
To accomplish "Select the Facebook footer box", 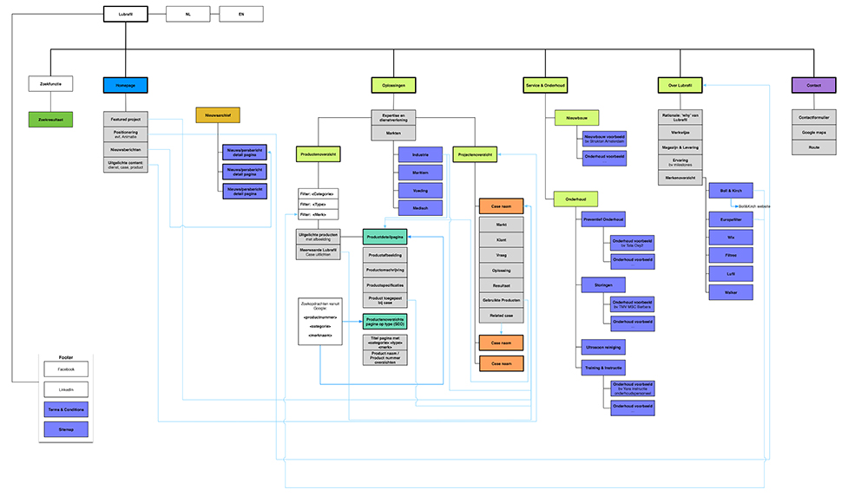I will pos(66,369).
